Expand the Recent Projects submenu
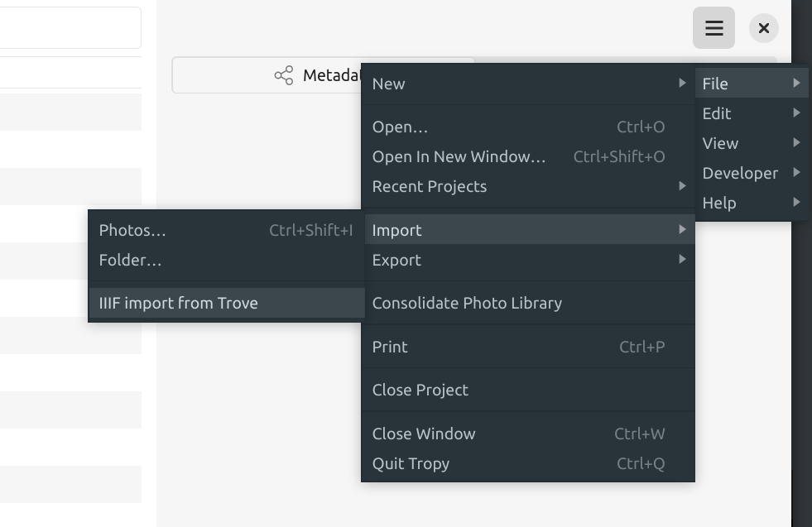 pyautogui.click(x=528, y=186)
